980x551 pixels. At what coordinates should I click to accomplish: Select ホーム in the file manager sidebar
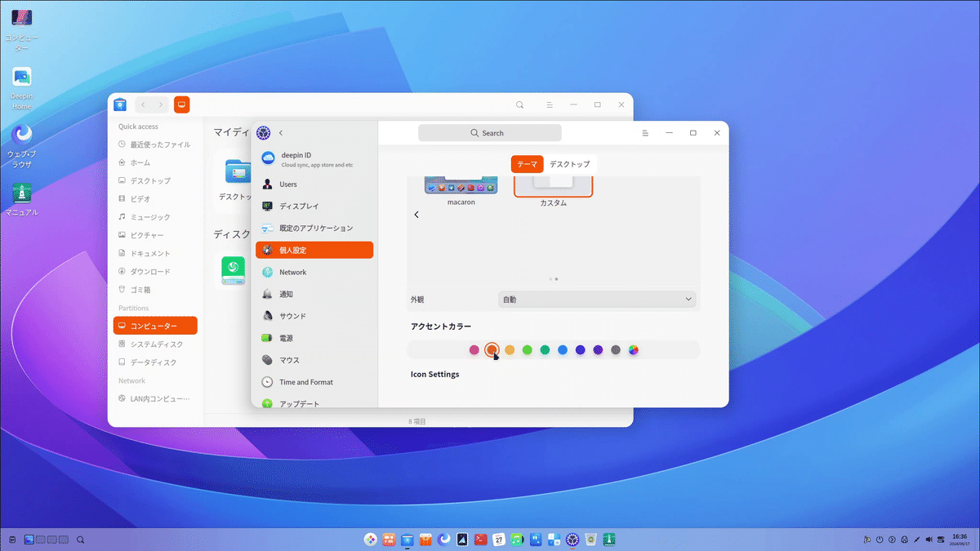pyautogui.click(x=155, y=162)
